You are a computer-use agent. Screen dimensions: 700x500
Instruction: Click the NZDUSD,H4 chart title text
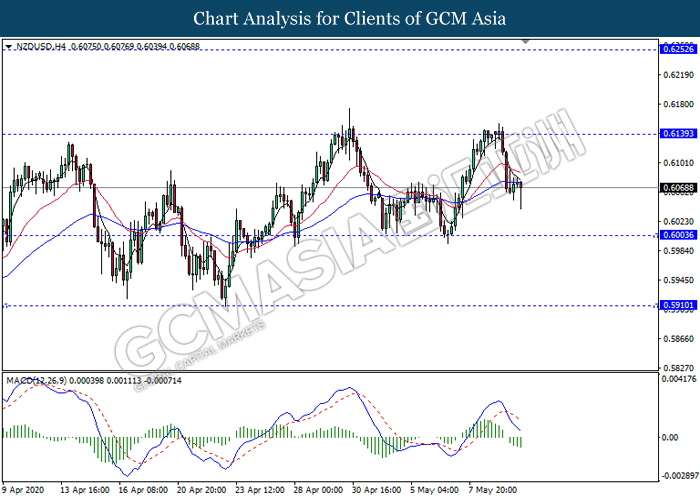40,46
